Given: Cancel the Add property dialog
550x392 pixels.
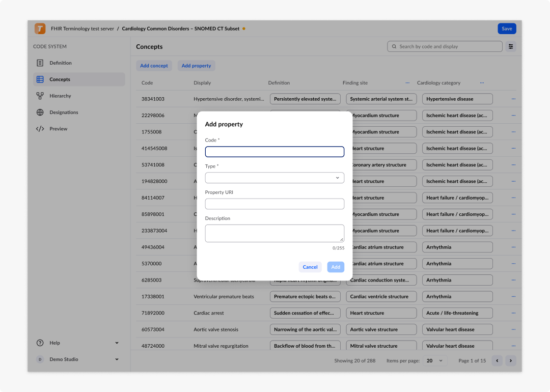Looking at the screenshot, I should (310, 267).
